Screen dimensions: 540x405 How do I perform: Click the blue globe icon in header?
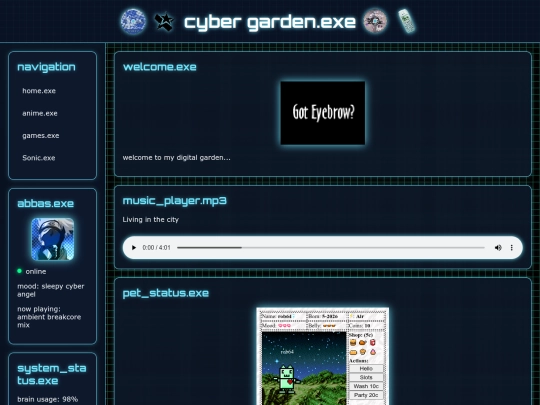[133, 21]
